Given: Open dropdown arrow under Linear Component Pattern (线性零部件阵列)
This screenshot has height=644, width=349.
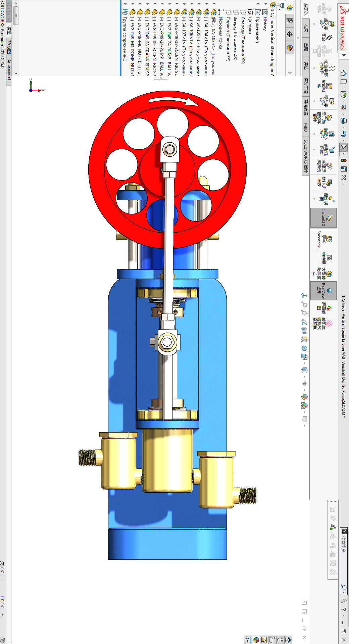Looking at the screenshot, I should pyautogui.click(x=314, y=68).
